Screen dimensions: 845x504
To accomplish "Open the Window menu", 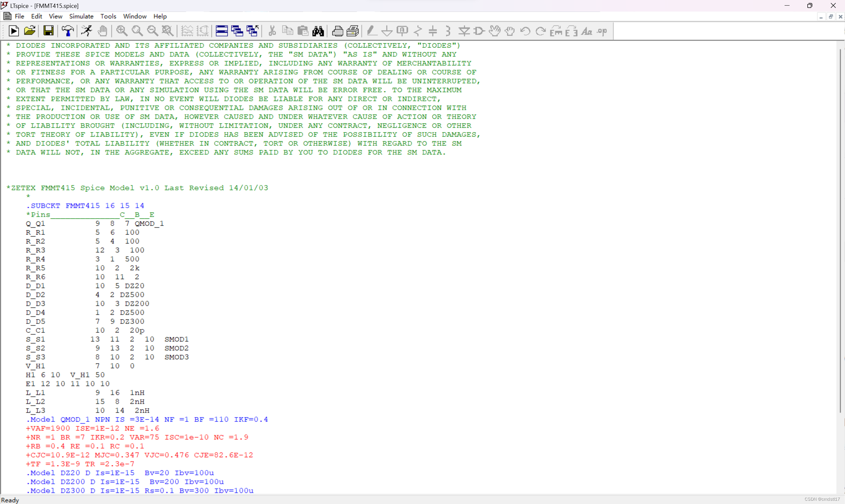I will [x=135, y=16].
